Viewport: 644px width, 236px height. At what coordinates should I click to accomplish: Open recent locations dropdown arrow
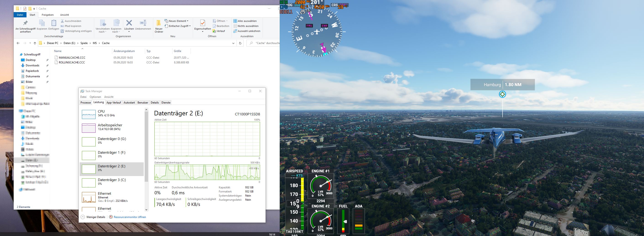pyautogui.click(x=30, y=43)
